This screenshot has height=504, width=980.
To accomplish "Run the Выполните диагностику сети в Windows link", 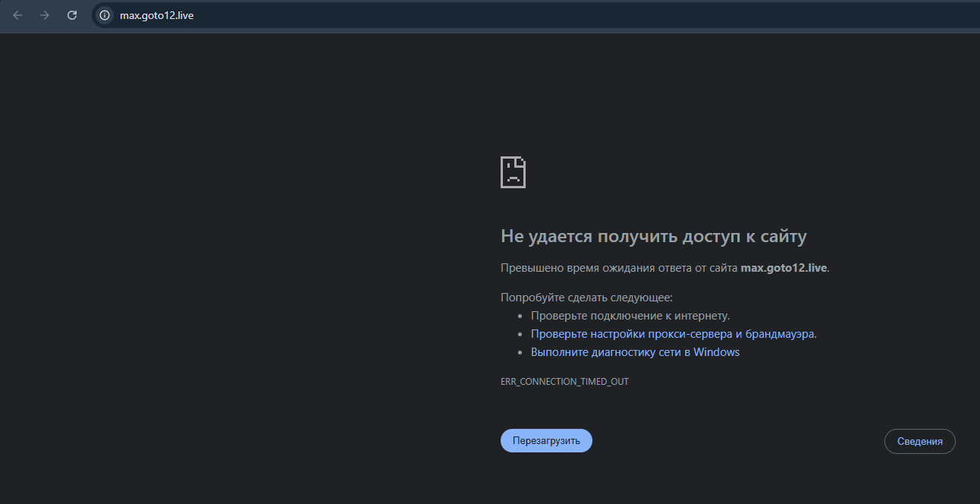I will pos(635,352).
